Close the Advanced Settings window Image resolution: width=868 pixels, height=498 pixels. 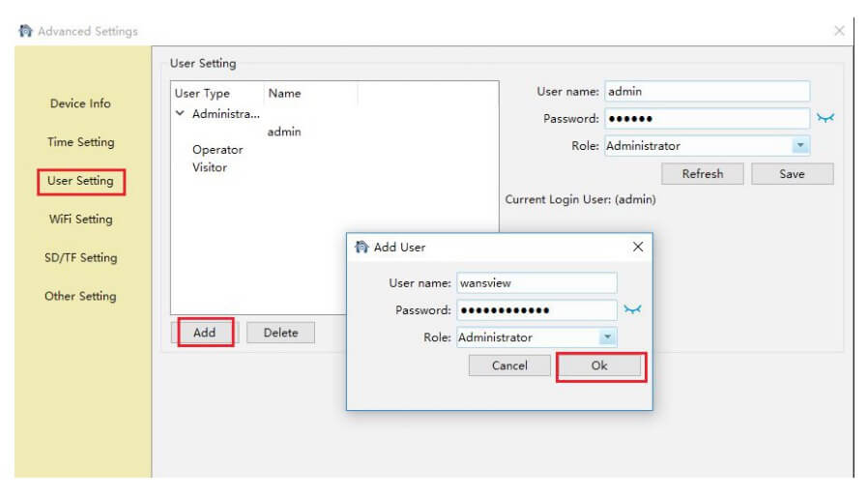[839, 31]
